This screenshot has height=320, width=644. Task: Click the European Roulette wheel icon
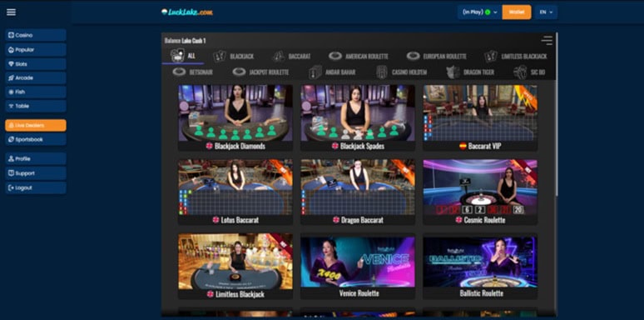pos(414,56)
